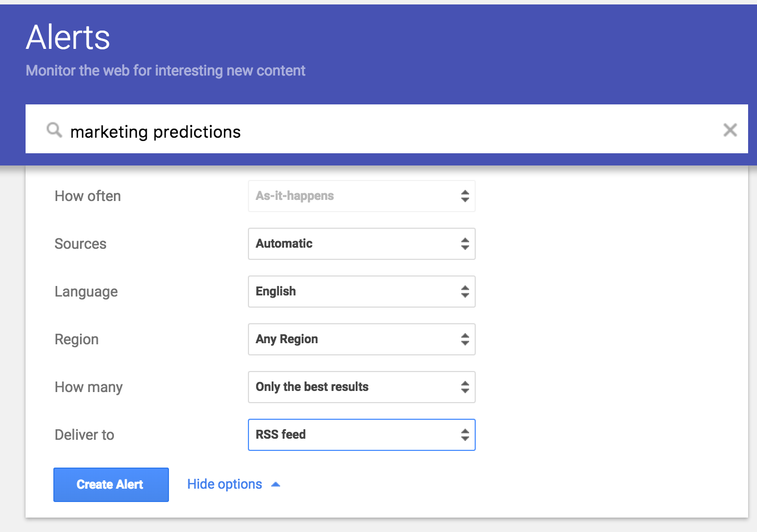Screen dimensions: 757x532
Task: Click the Region stepper arrows
Action: pyautogui.click(x=465, y=339)
